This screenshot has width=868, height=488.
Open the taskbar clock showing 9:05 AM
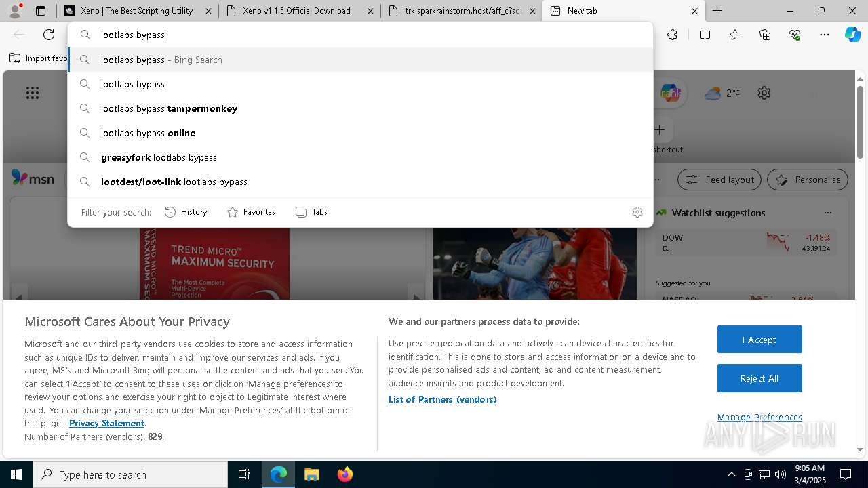tap(809, 474)
